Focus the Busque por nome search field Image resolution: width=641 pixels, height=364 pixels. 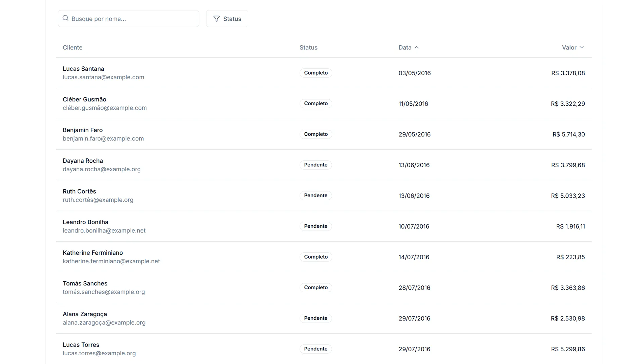point(132,19)
